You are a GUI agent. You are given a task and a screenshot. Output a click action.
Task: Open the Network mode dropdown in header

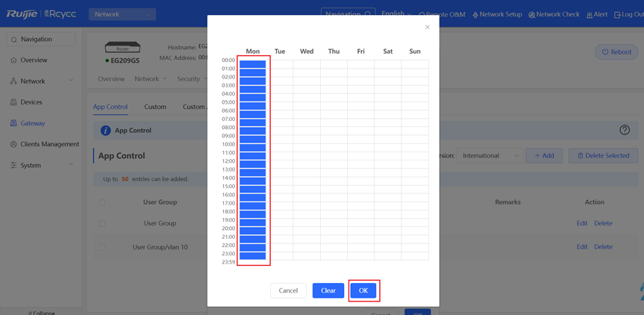pyautogui.click(x=122, y=14)
